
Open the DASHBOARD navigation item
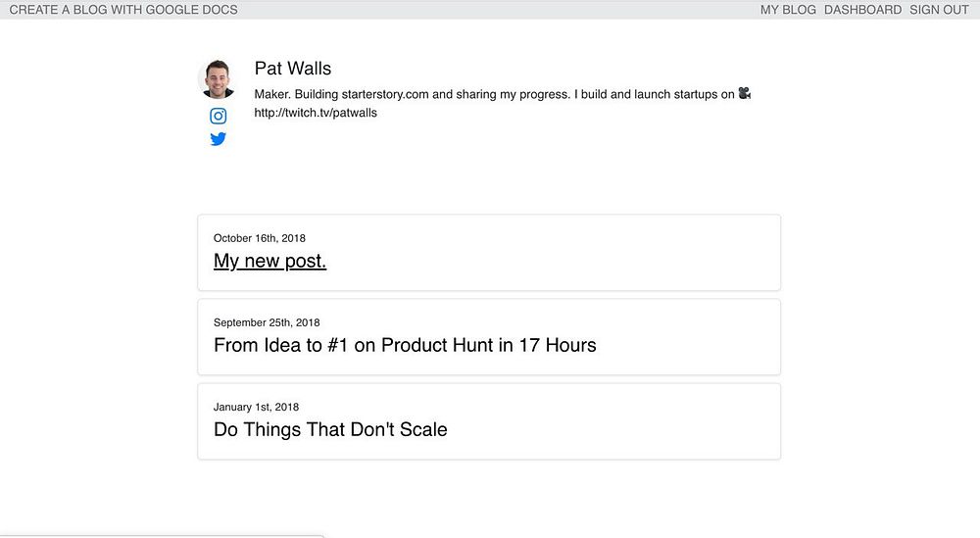[862, 10]
